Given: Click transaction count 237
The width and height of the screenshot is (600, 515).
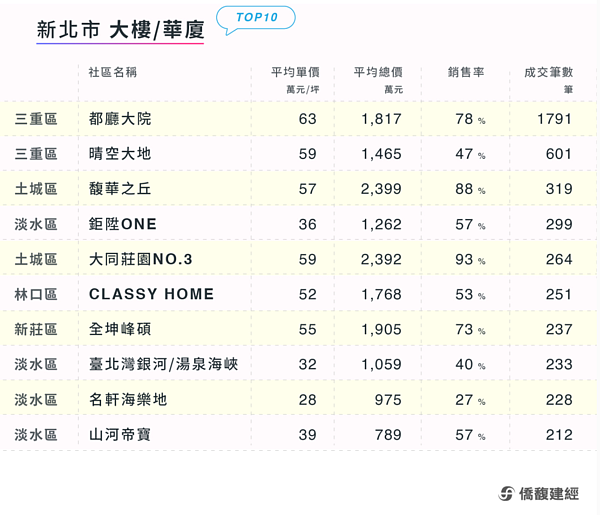Looking at the screenshot, I should click(x=559, y=329).
